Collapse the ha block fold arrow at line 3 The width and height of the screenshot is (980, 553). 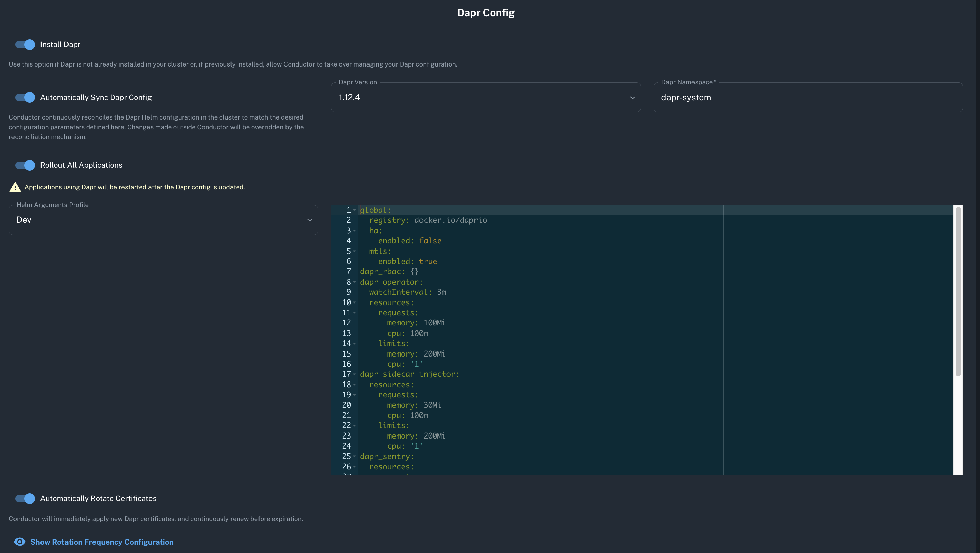[355, 231]
